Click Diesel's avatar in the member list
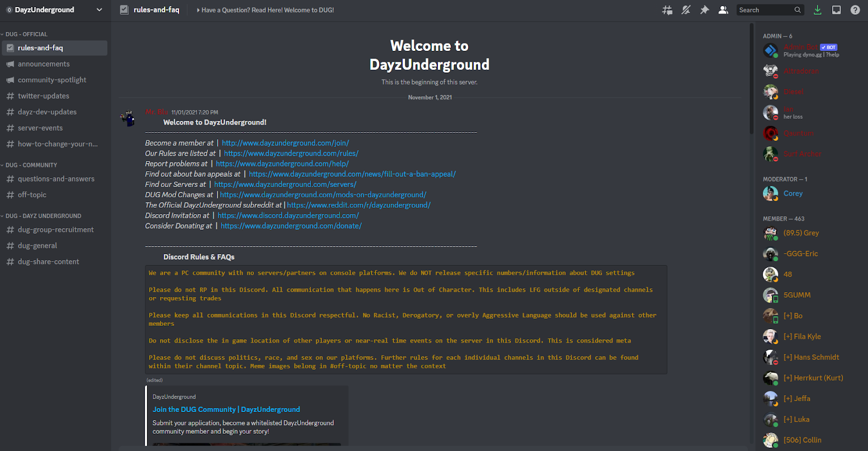Screen dimensions: 868x451 pyautogui.click(x=770, y=92)
